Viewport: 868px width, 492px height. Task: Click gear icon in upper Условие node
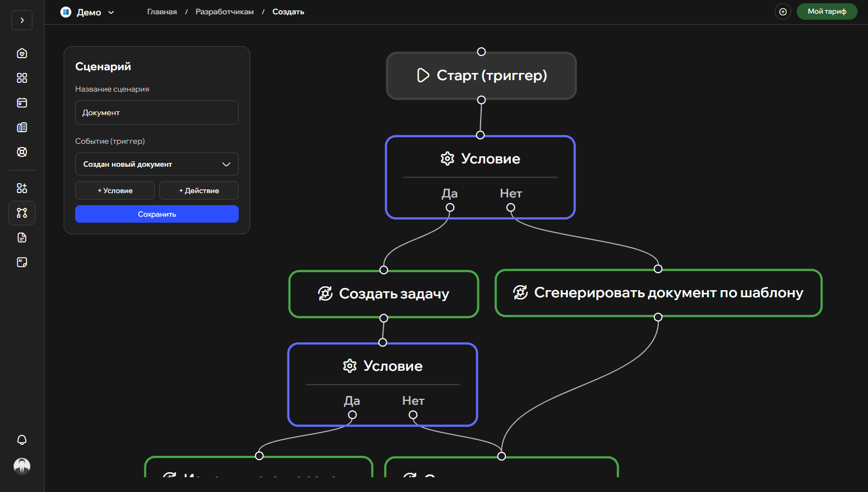[447, 159]
